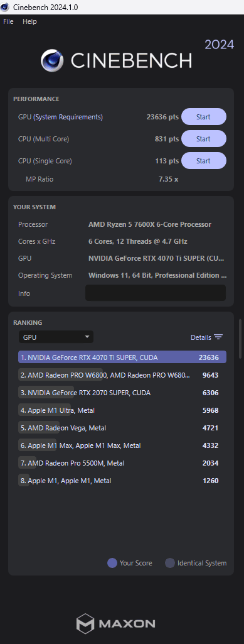Image resolution: width=244 pixels, height=644 pixels.
Task: Open the Help menu
Action: click(x=29, y=21)
